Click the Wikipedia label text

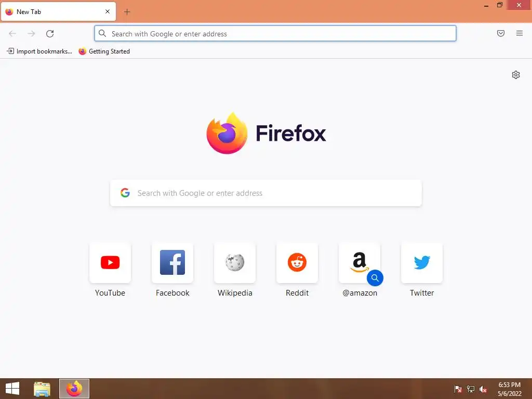click(x=235, y=293)
